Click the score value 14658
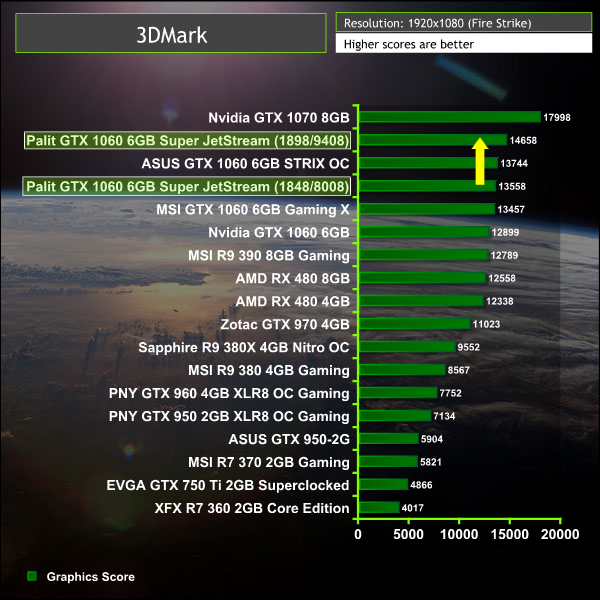 pyautogui.click(x=523, y=140)
